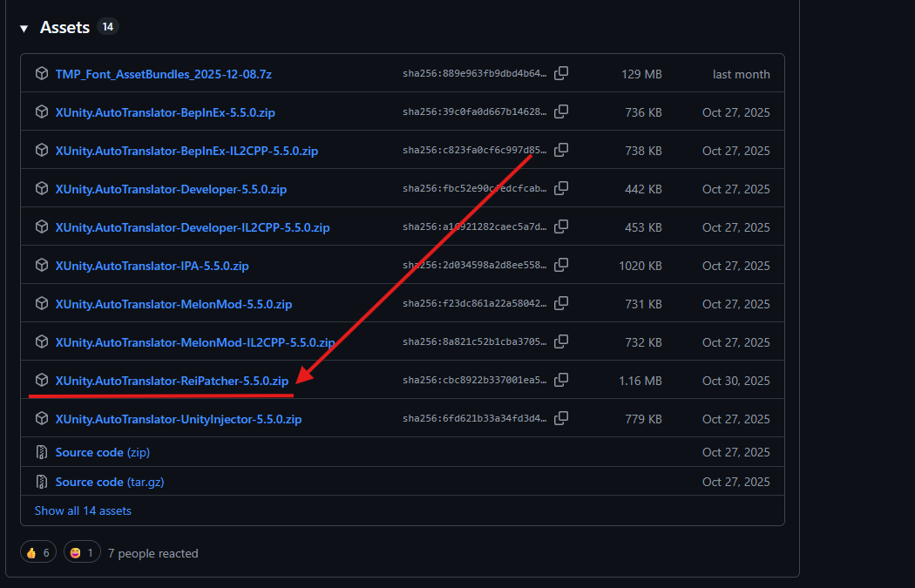915x588 pixels.
Task: Copy sha256 hash of Developer-5.5.0.zip
Action: click(x=561, y=188)
